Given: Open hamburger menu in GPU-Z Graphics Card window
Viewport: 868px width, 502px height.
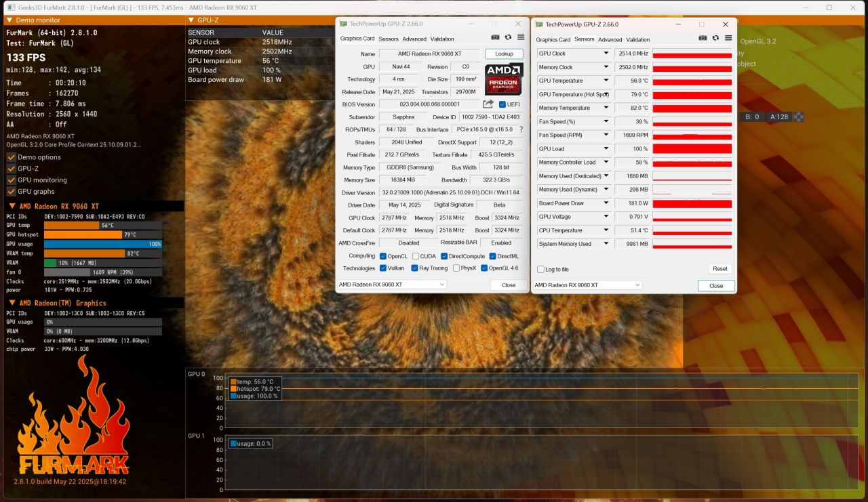Looking at the screenshot, I should pos(521,38).
